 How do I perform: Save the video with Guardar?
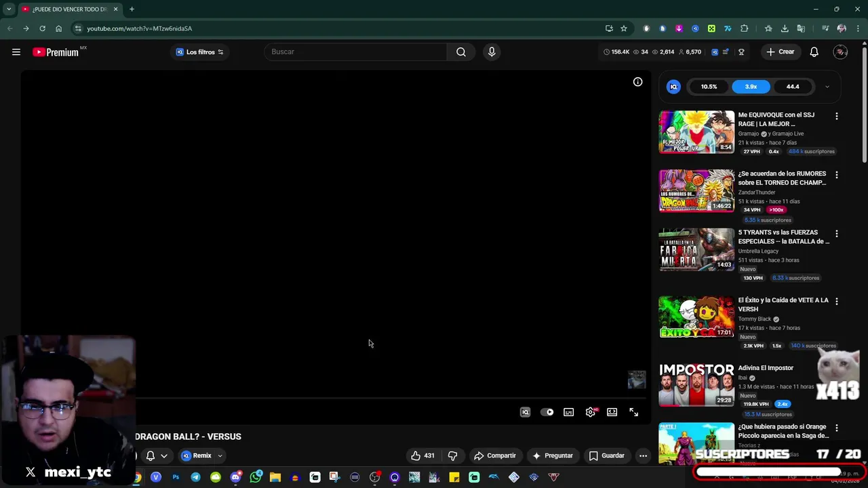pos(607,455)
